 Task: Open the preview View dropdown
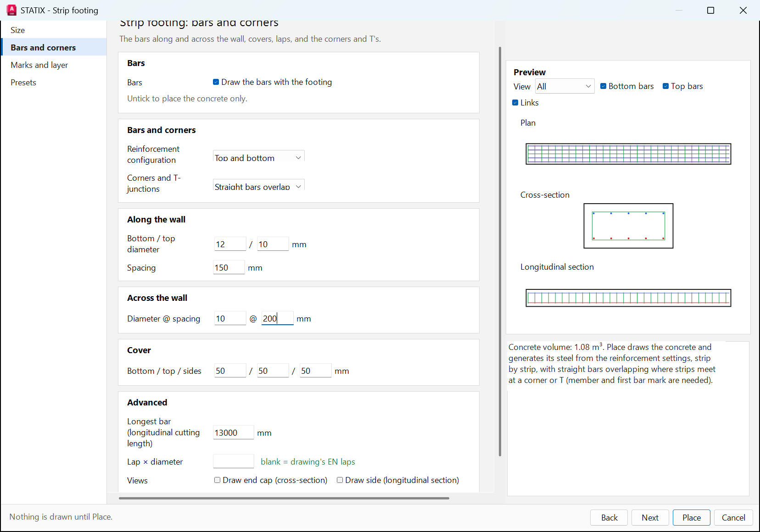tap(564, 86)
